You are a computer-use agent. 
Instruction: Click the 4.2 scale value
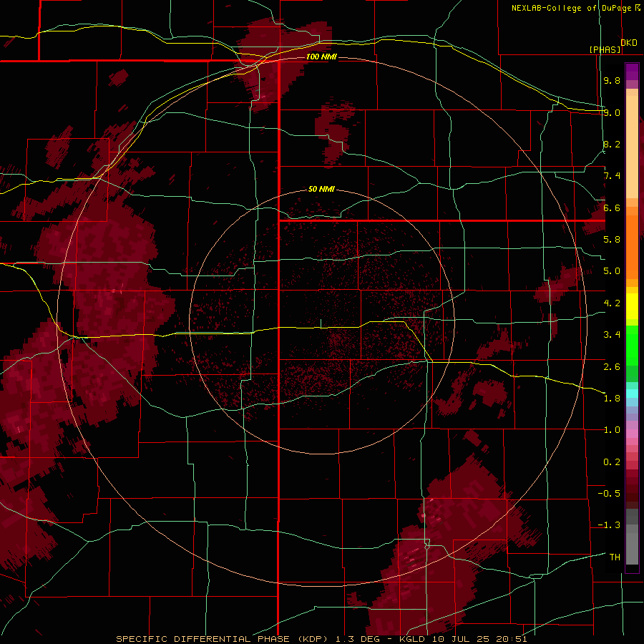point(612,303)
